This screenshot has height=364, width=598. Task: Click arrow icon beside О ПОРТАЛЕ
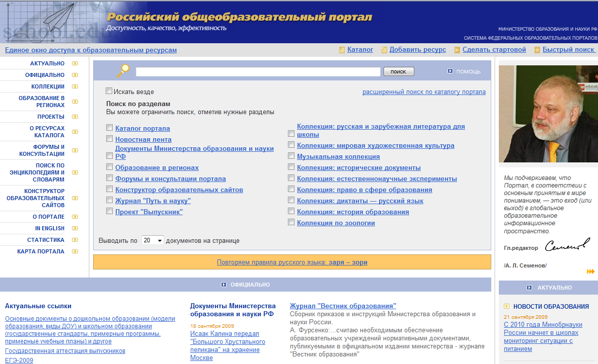point(75,217)
